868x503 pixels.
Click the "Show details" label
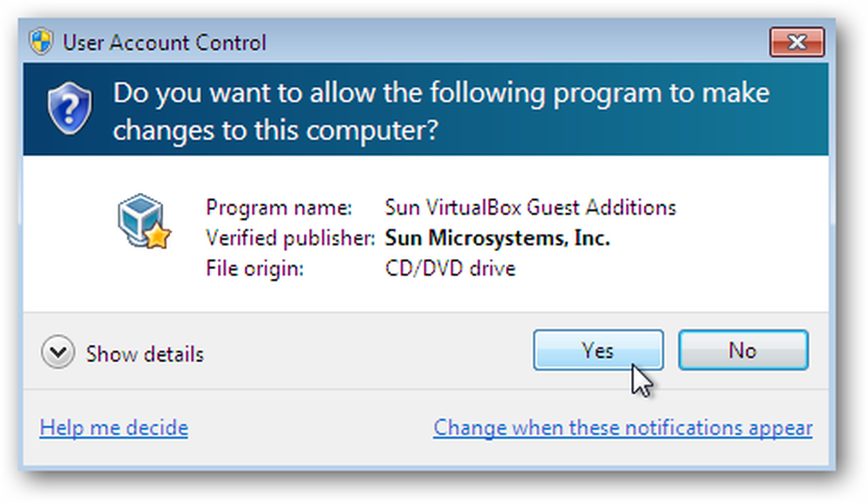(144, 354)
